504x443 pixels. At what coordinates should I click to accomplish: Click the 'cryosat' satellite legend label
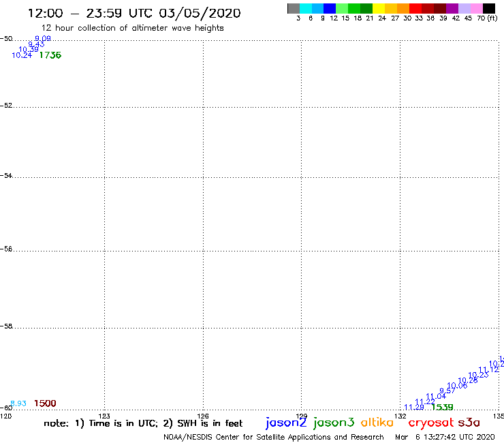tap(431, 423)
